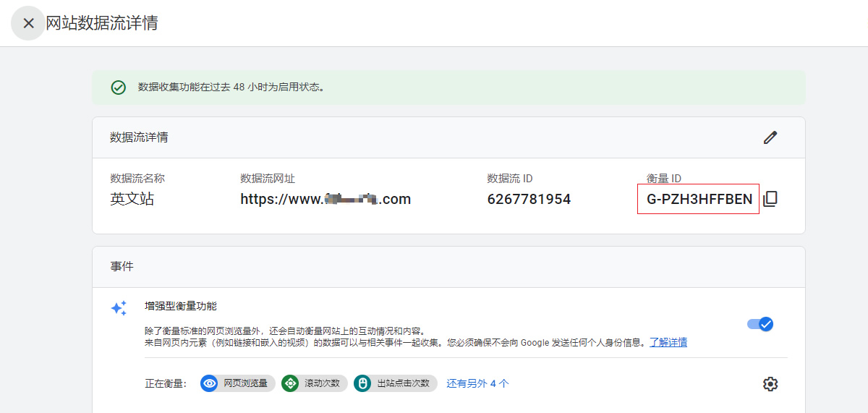Select measurement ID G-PZH3HFFBEN text
Screen dimensions: 868x413
click(699, 199)
